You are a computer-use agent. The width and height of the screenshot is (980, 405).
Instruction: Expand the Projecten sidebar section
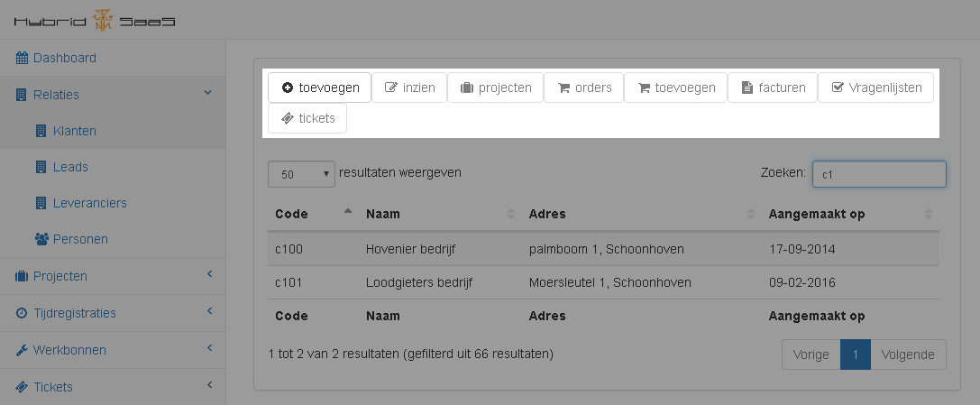(x=208, y=274)
